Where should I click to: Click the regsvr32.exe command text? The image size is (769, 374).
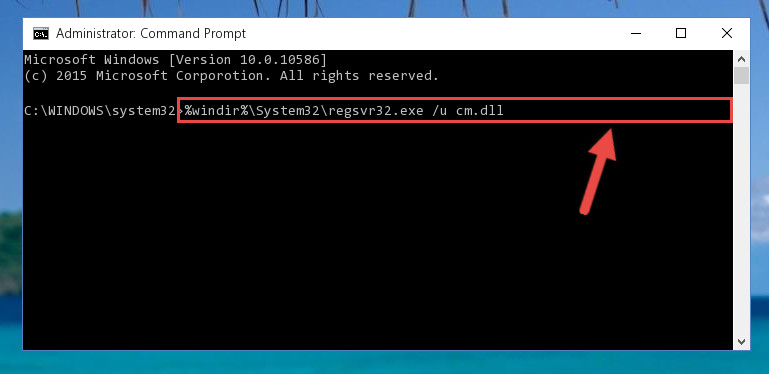click(x=376, y=111)
